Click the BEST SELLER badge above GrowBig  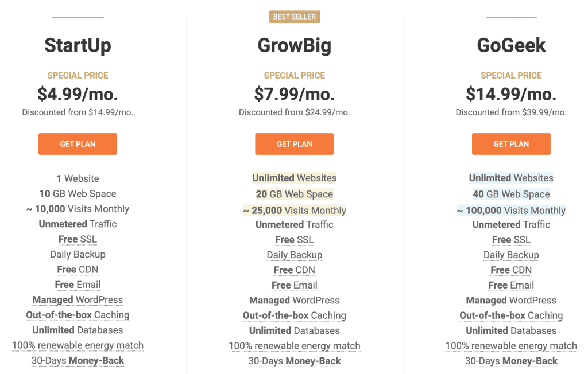click(x=294, y=17)
